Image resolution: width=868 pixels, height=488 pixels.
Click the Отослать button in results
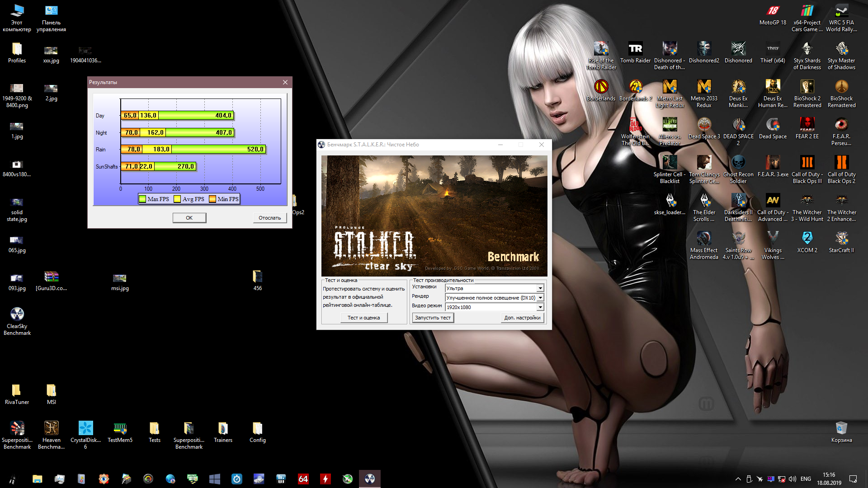(x=269, y=218)
